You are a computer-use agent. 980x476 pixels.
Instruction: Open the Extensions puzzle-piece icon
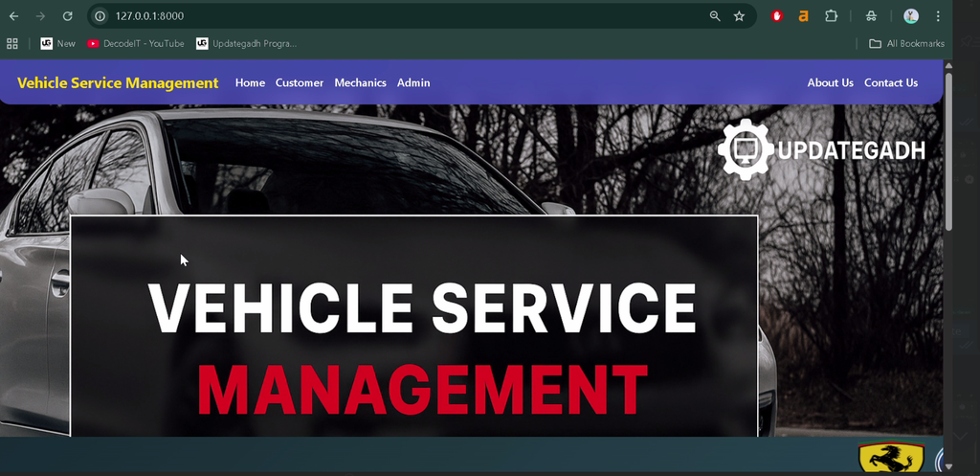click(831, 16)
